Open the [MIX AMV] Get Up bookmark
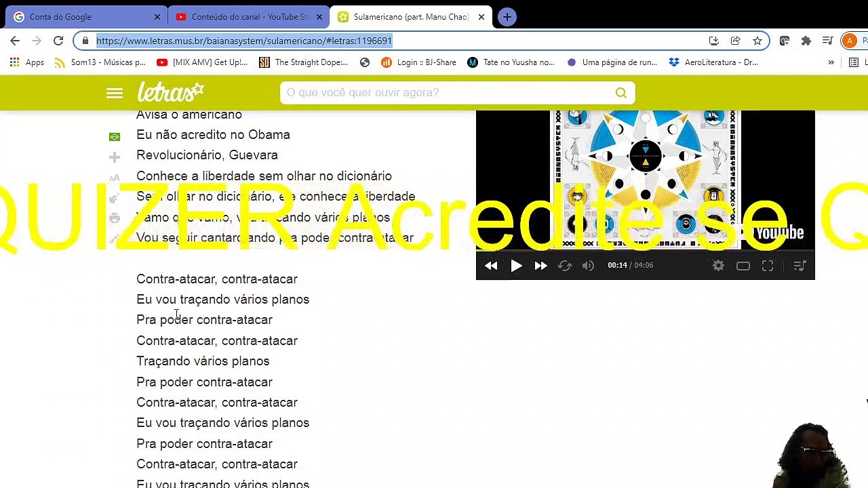Viewport: 868px width, 488px height. point(202,62)
